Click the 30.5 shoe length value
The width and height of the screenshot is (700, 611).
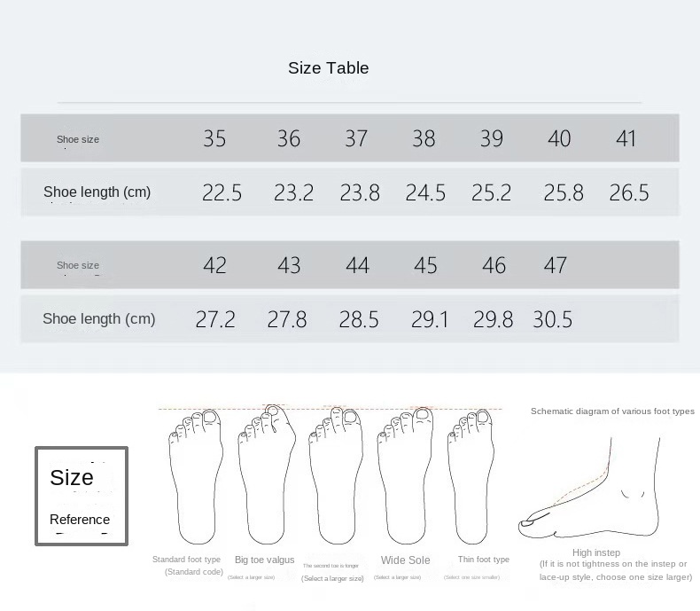553,319
